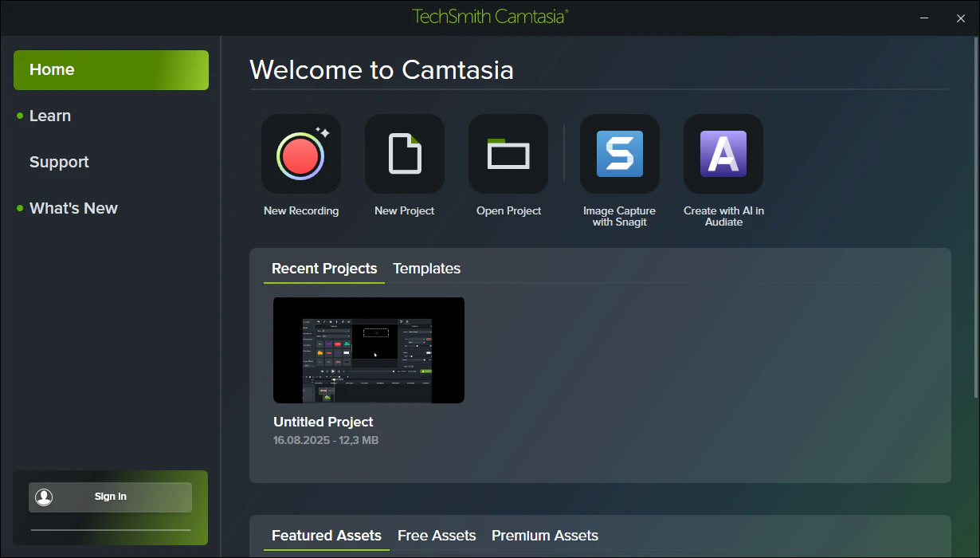
Task: Switch to the Templates tab
Action: click(x=426, y=269)
